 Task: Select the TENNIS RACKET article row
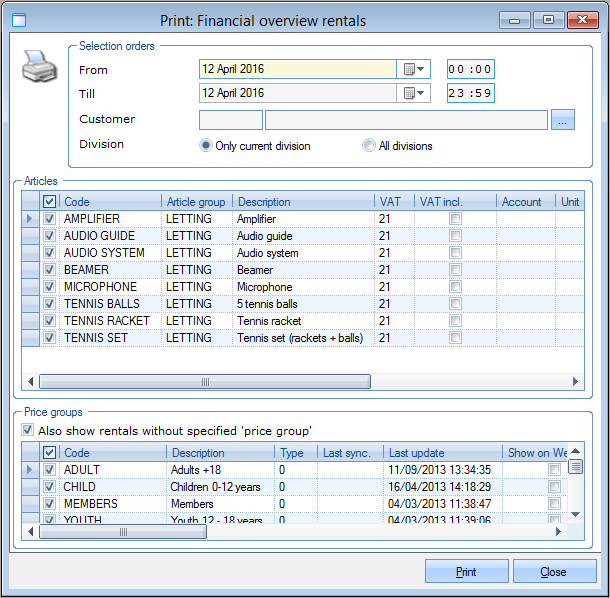point(106,321)
